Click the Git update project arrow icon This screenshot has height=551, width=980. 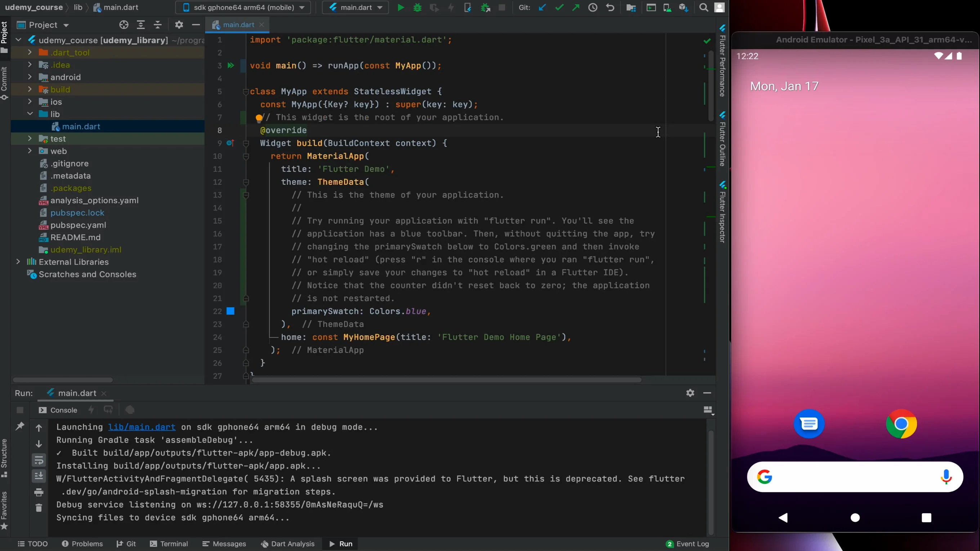click(542, 8)
